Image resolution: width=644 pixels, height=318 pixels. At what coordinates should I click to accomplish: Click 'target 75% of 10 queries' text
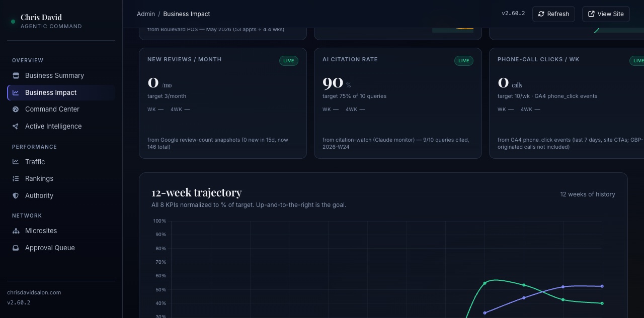pyautogui.click(x=354, y=96)
